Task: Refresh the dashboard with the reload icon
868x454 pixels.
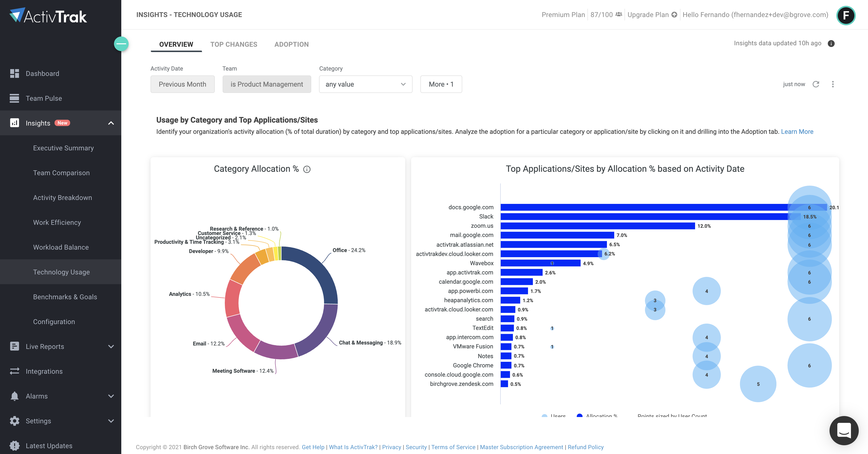Action: (816, 84)
